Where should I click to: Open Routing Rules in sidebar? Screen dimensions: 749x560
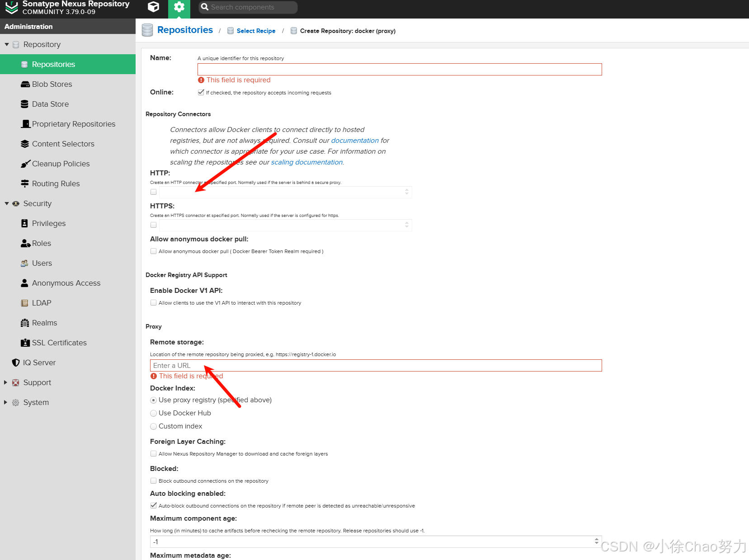click(x=68, y=184)
